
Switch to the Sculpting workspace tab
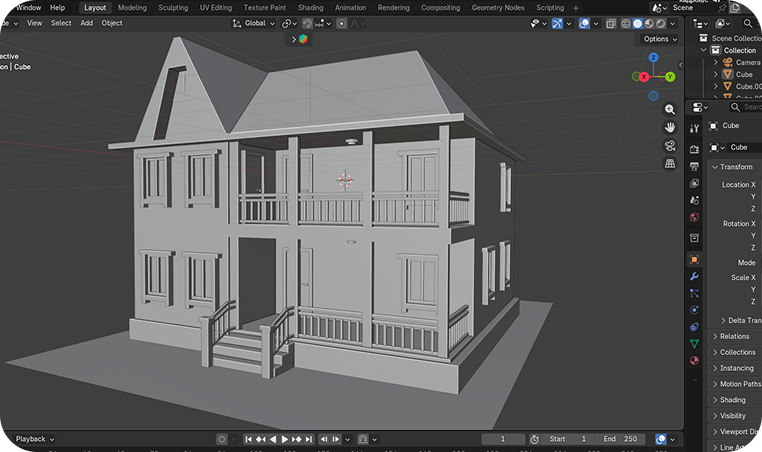click(x=173, y=7)
